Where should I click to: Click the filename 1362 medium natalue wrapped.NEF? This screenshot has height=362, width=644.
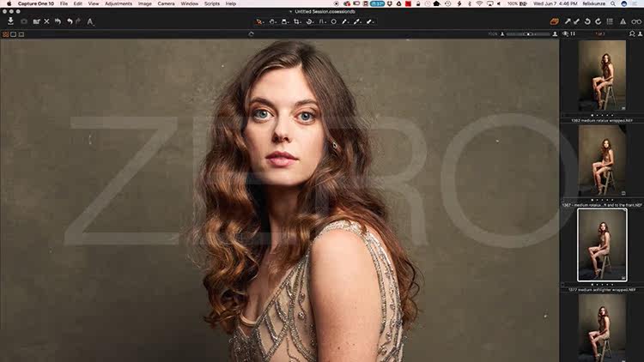point(602,121)
